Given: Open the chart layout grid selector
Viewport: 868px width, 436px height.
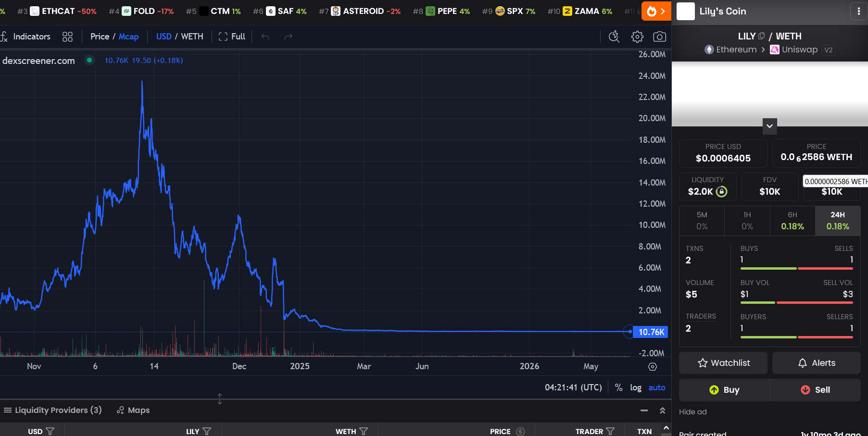Looking at the screenshot, I should click(67, 37).
